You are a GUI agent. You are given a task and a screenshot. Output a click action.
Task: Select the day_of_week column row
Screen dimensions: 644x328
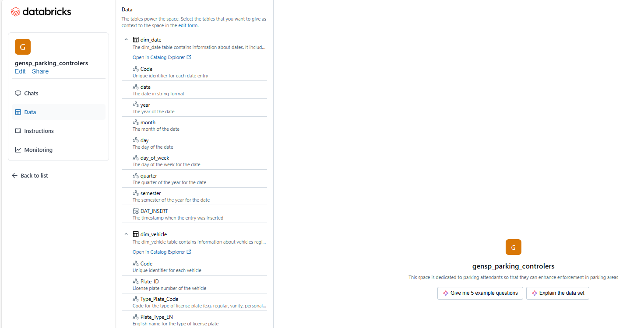[200, 161]
